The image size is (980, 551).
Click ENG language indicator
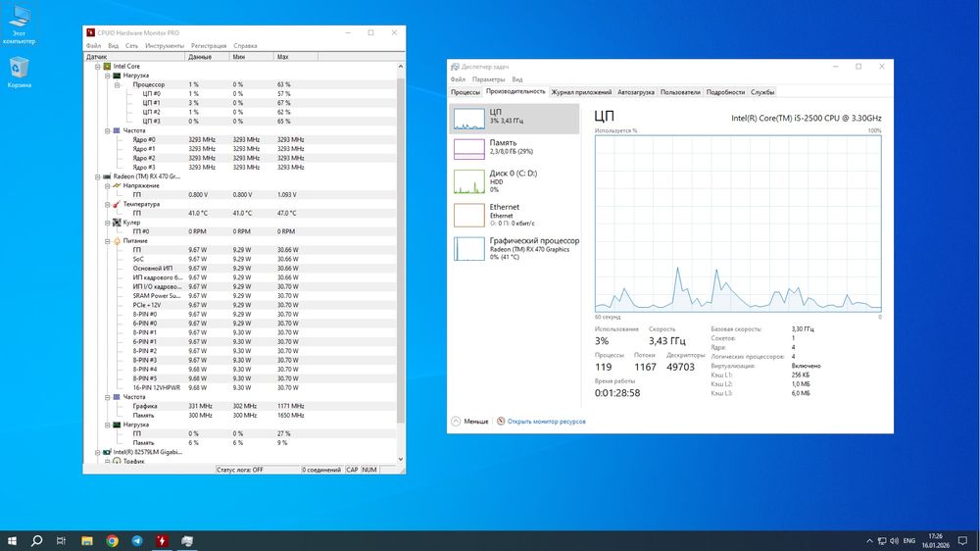[909, 541]
